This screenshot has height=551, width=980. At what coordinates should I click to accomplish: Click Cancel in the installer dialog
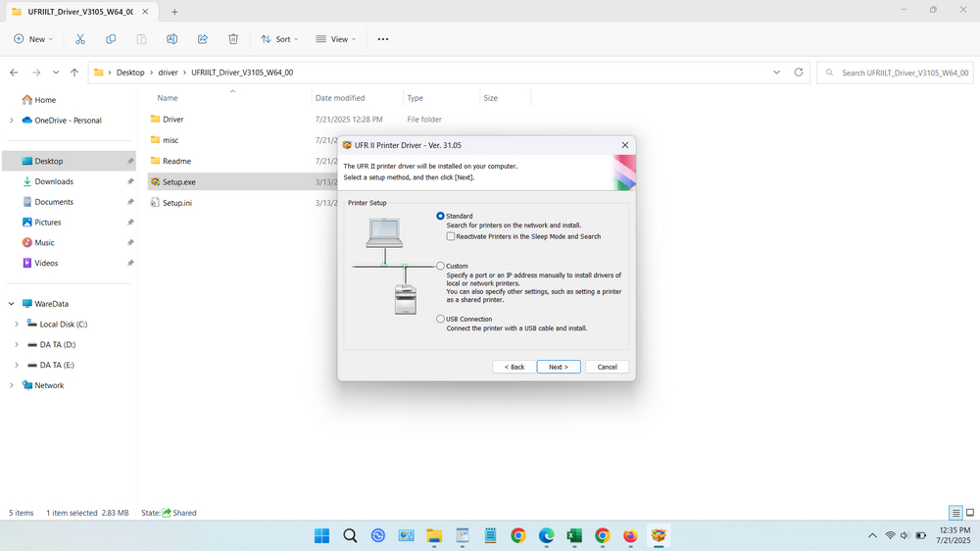pyautogui.click(x=607, y=367)
